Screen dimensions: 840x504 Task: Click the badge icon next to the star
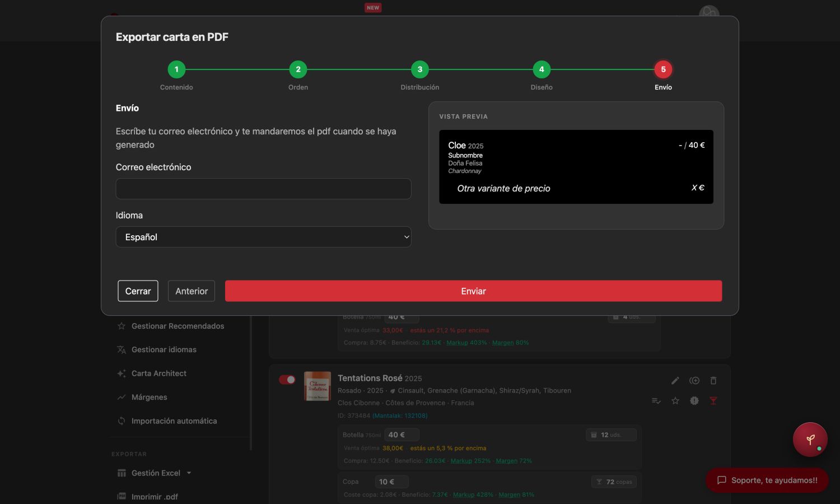pyautogui.click(x=694, y=401)
